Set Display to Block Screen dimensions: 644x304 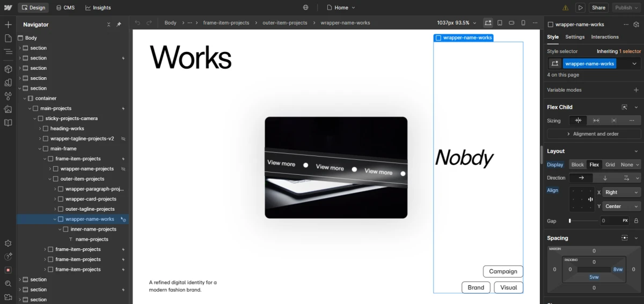[x=577, y=165]
